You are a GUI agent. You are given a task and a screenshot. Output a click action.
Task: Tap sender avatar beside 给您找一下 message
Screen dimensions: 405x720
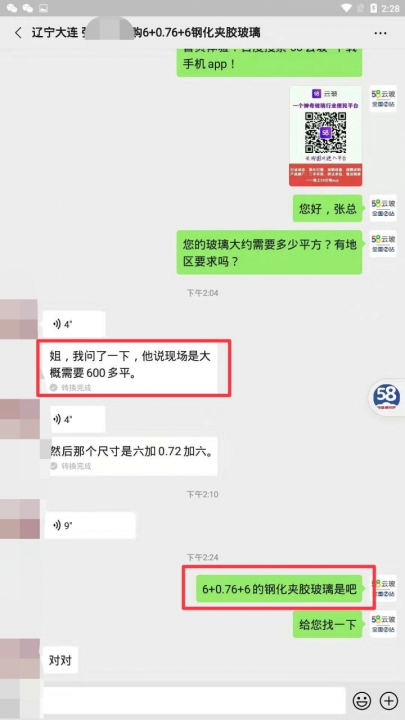[383, 624]
